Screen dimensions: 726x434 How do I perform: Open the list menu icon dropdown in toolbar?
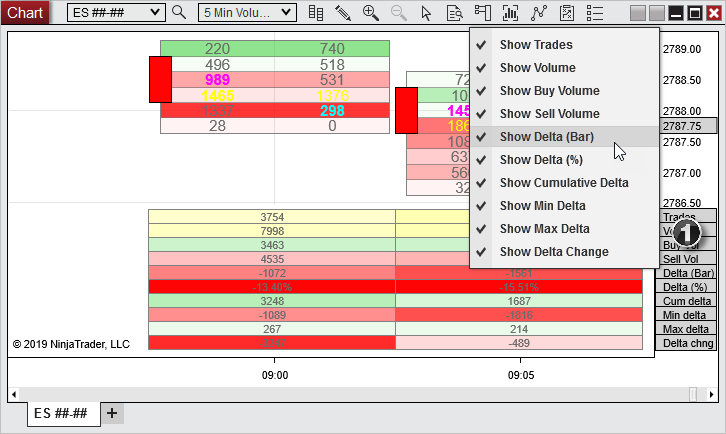click(x=595, y=13)
